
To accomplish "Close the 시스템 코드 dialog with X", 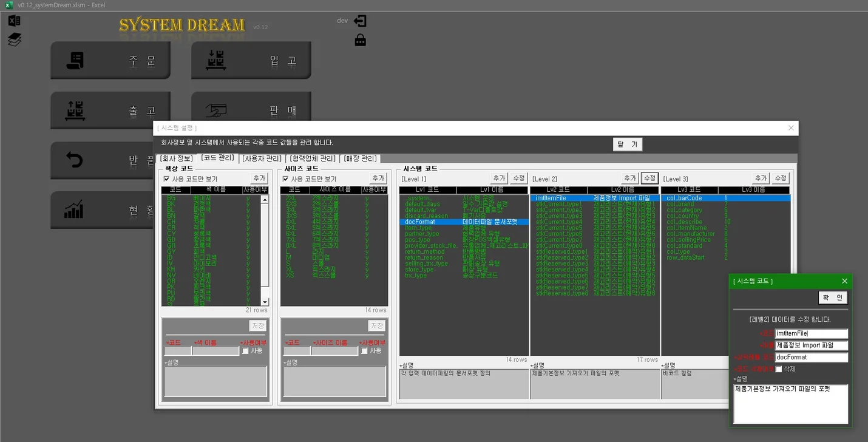I will coord(844,281).
